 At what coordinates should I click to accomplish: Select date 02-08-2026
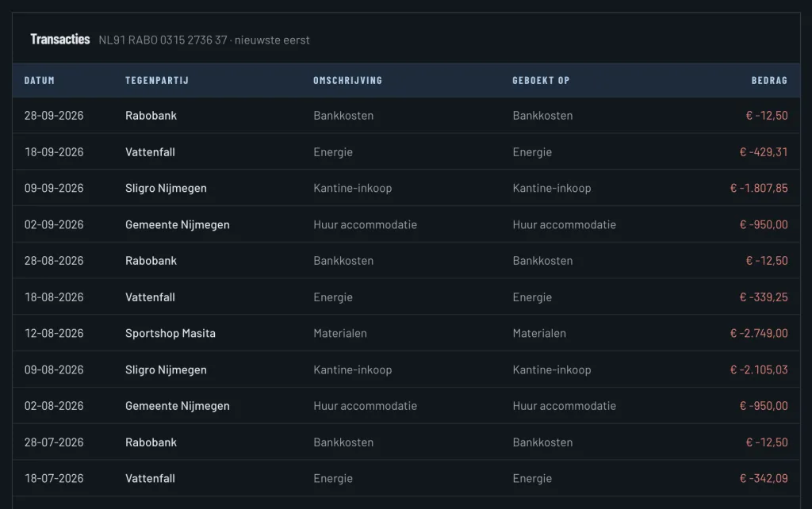[x=54, y=405]
